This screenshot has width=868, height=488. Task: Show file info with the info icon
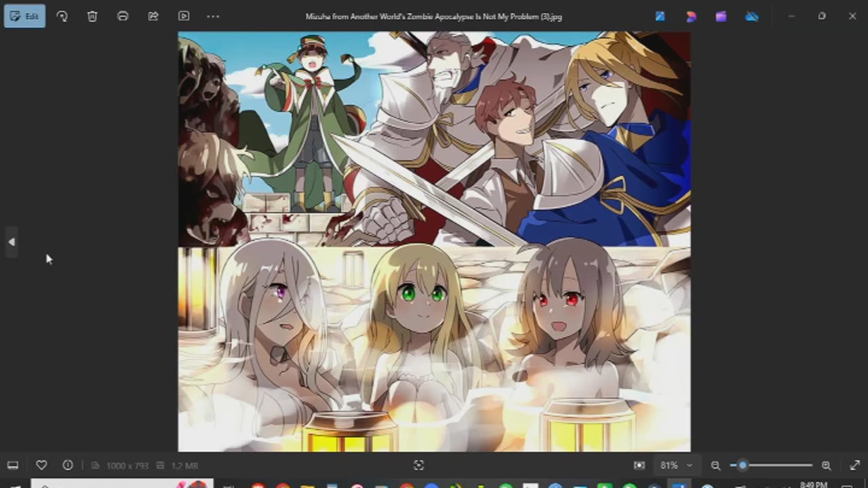tap(68, 466)
